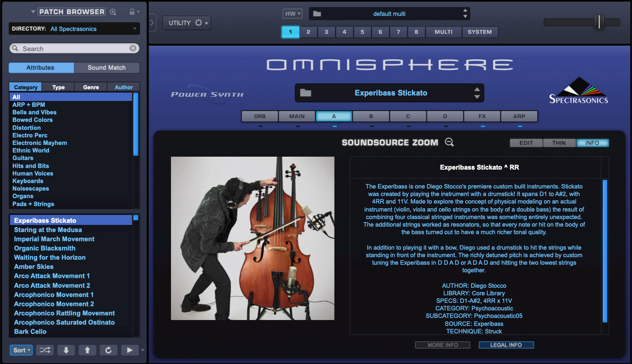Switch to Sound Match mode
The height and width of the screenshot is (364, 632).
click(107, 67)
